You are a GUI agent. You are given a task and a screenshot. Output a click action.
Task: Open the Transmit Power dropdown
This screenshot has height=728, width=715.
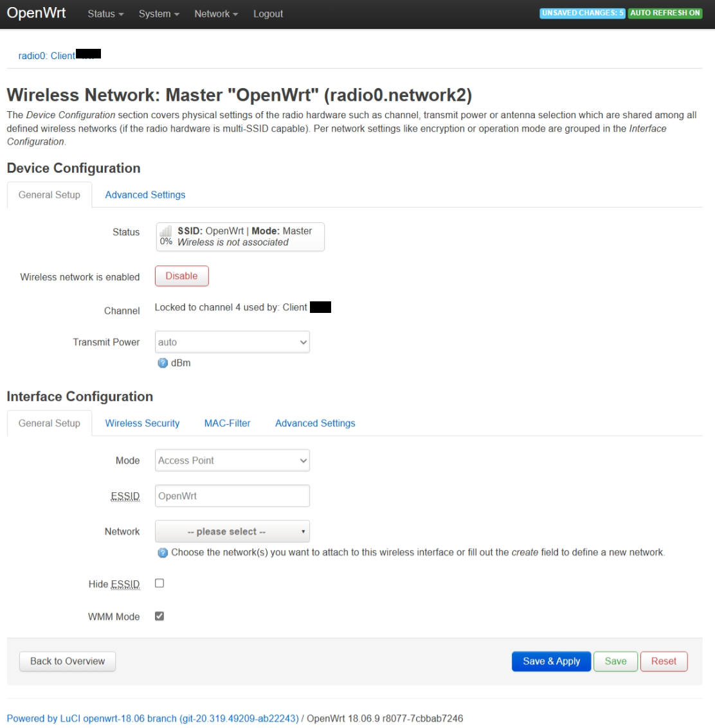point(232,342)
